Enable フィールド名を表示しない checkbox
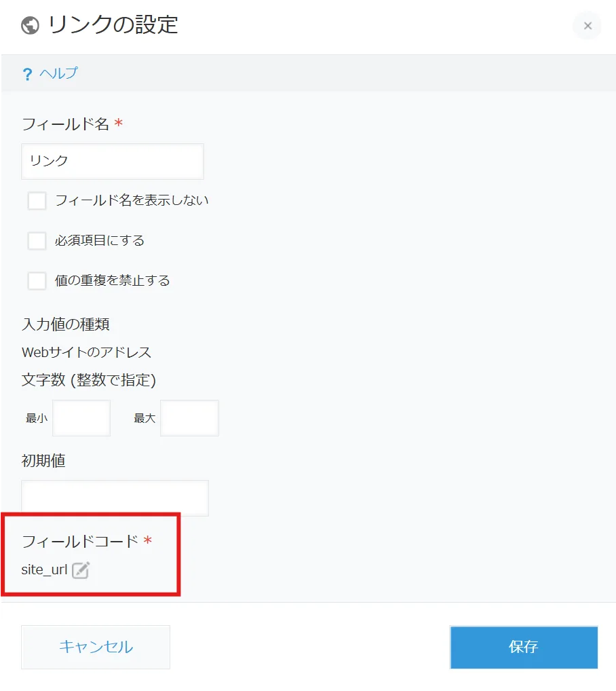This screenshot has height=691, width=616. [37, 200]
